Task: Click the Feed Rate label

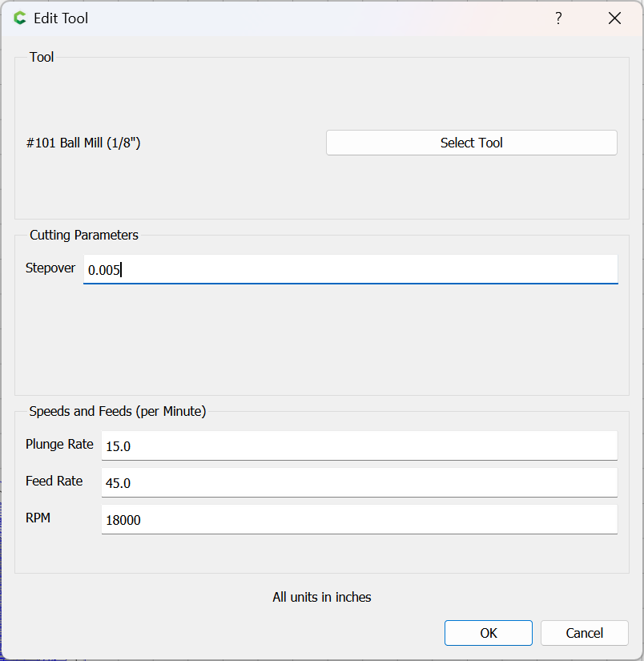Action: (54, 481)
